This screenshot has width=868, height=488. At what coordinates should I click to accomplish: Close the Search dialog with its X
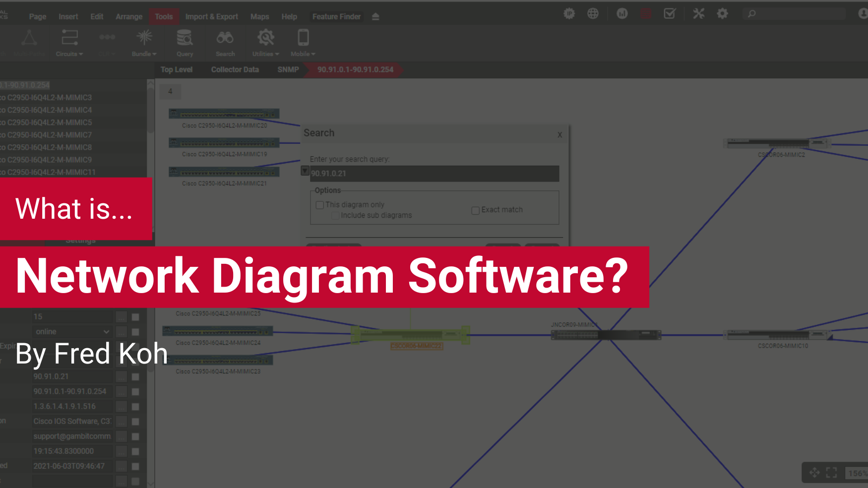coord(559,134)
